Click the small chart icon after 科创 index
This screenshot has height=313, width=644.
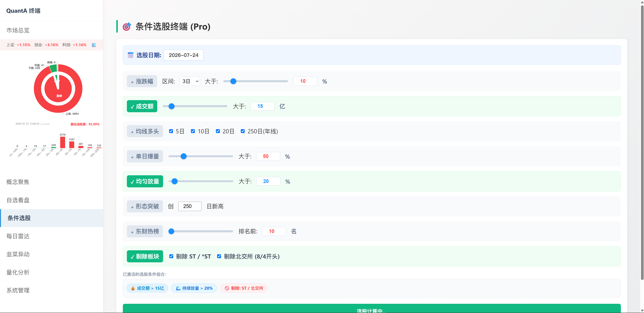click(94, 45)
